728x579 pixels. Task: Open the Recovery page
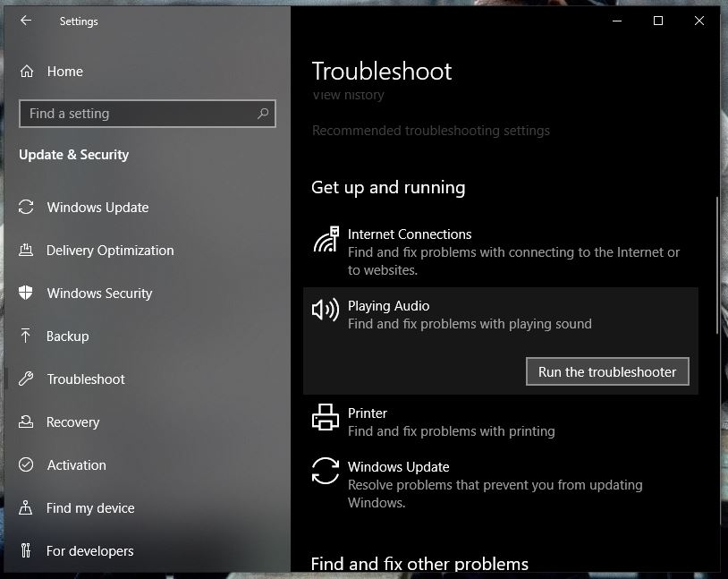coord(73,421)
